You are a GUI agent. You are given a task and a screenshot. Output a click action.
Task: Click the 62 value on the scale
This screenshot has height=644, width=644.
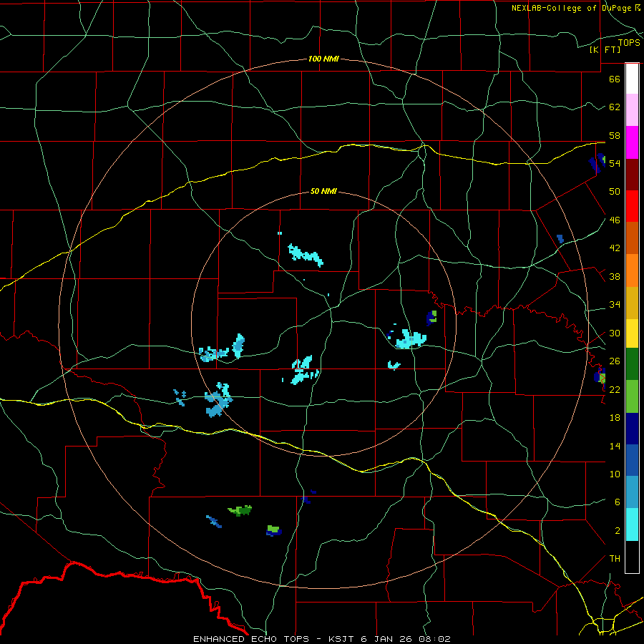[615, 107]
